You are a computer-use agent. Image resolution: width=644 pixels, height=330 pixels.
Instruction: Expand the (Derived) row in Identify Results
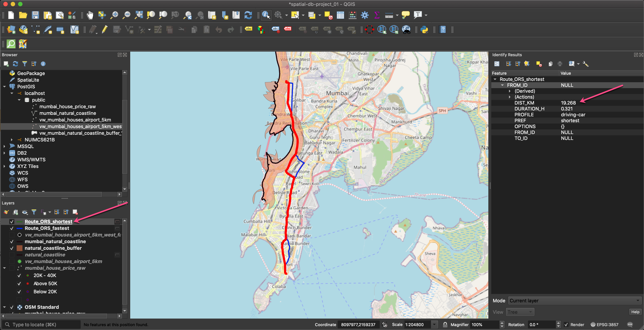pos(510,91)
